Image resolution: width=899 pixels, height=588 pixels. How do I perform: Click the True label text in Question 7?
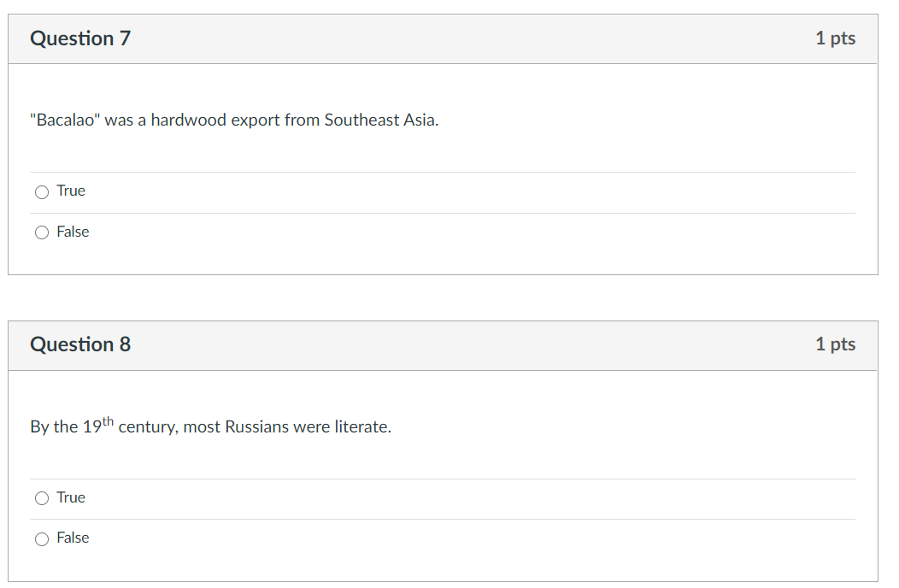coord(70,191)
